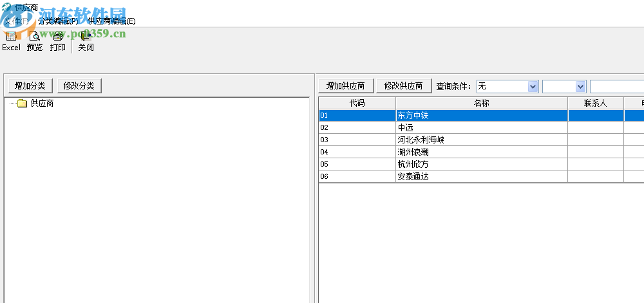Click the code cell 03
Viewport: 644px width, 303px height.
357,140
